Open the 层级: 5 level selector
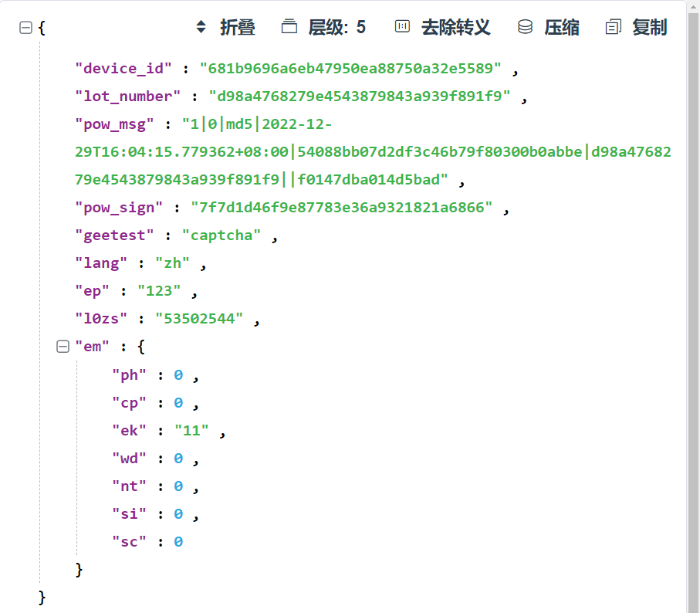 [x=336, y=27]
